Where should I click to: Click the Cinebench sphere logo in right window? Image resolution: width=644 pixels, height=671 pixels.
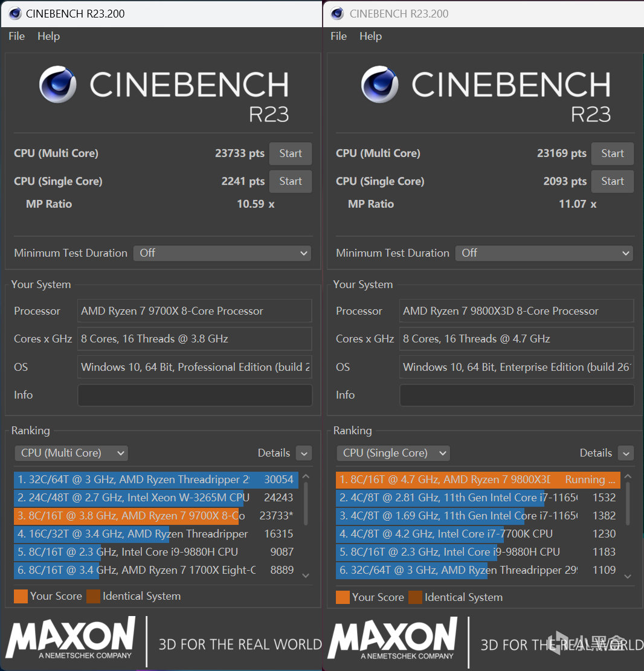[x=380, y=85]
